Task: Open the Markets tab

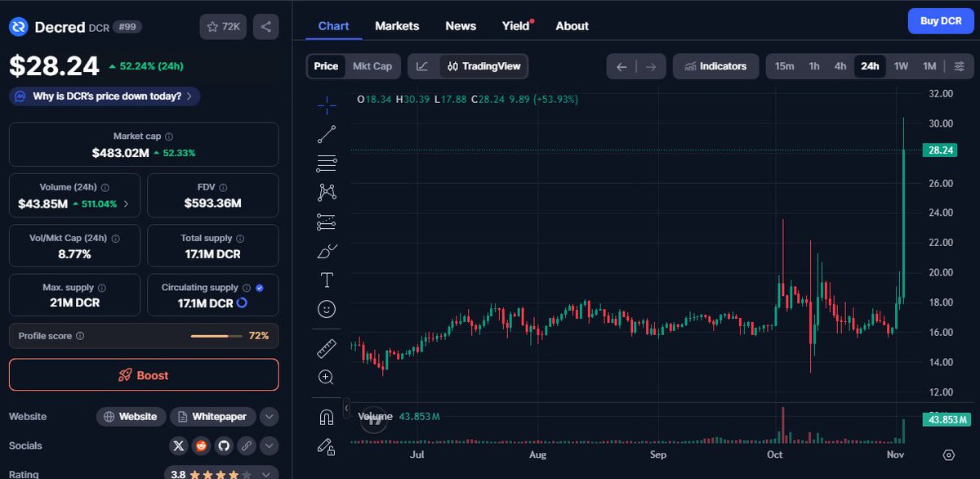Action: click(397, 26)
